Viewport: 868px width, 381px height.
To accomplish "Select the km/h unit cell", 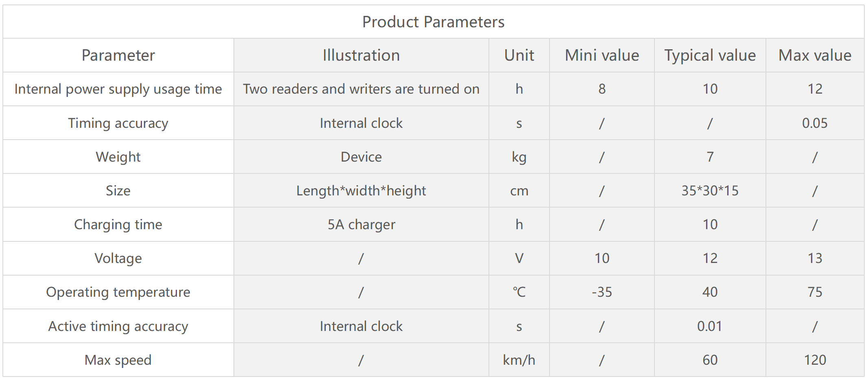I will (x=519, y=360).
